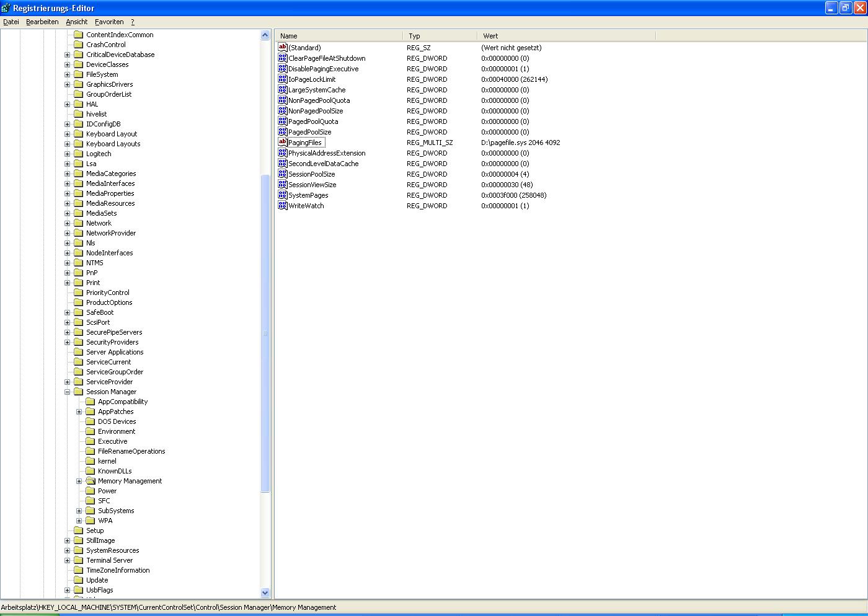Expand the Lsa key
This screenshot has width=868, height=616.
tap(68, 164)
